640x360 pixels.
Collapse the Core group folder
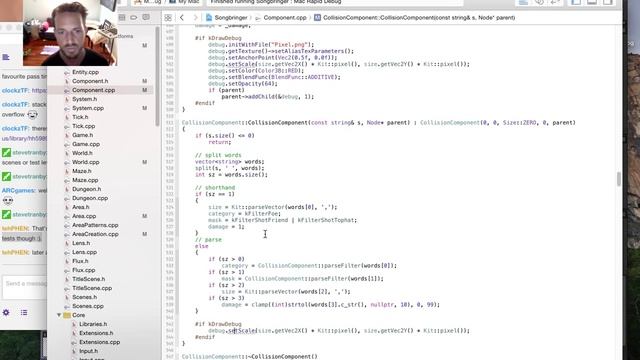coord(59,315)
